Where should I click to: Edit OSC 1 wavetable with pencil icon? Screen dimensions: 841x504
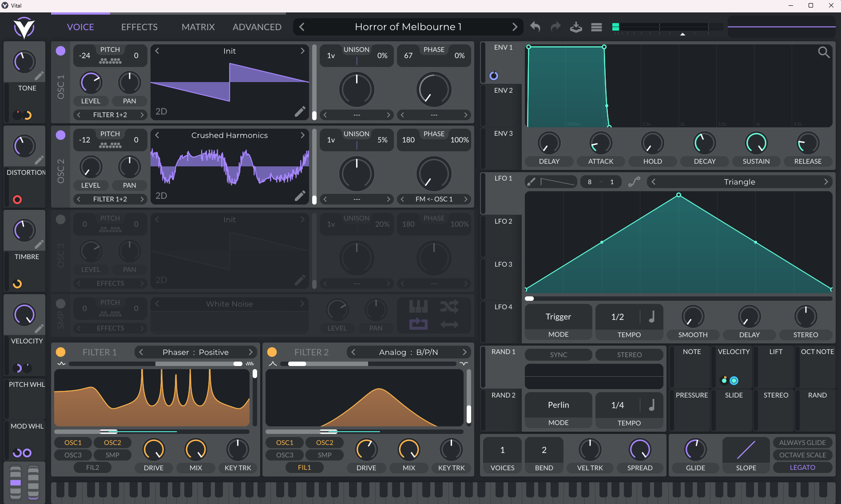coord(300,111)
